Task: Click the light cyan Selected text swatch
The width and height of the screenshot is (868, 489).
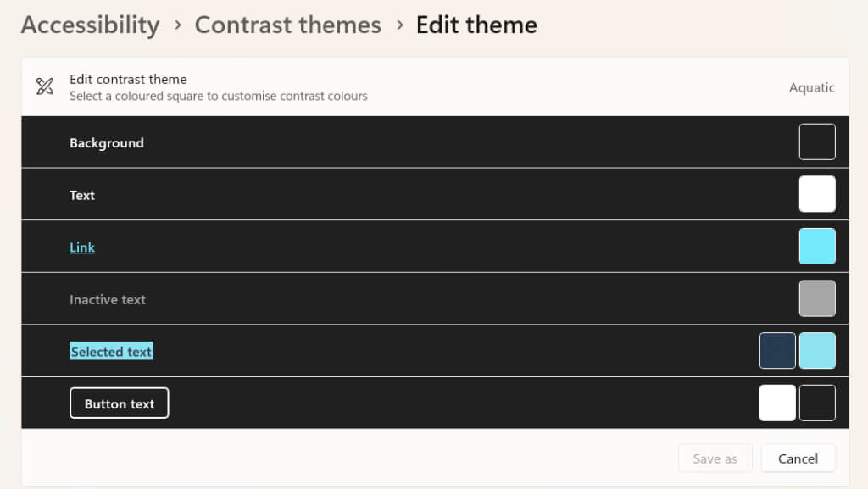Action: (x=817, y=351)
